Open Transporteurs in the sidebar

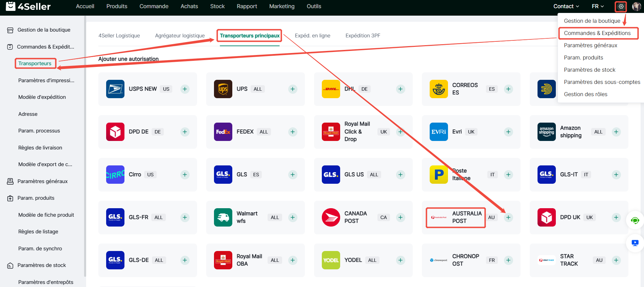[35, 64]
